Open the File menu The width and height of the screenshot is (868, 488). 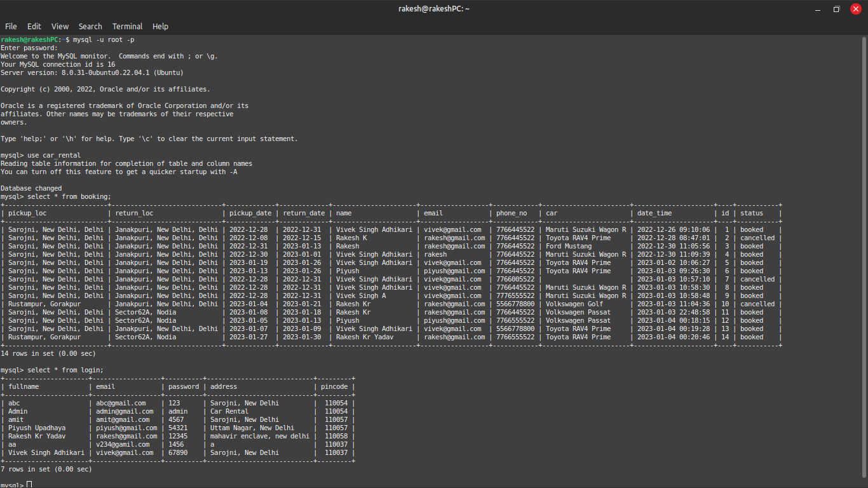11,26
